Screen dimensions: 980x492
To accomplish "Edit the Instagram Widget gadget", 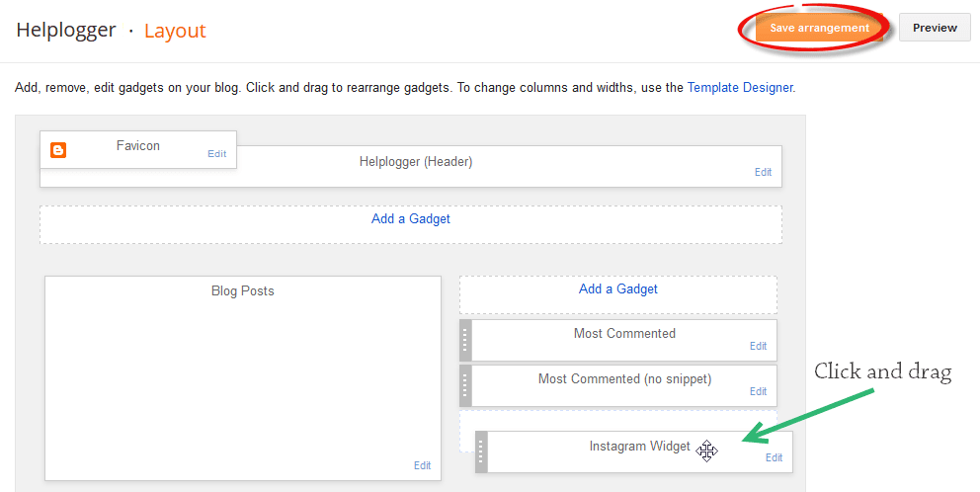I will coord(774,457).
